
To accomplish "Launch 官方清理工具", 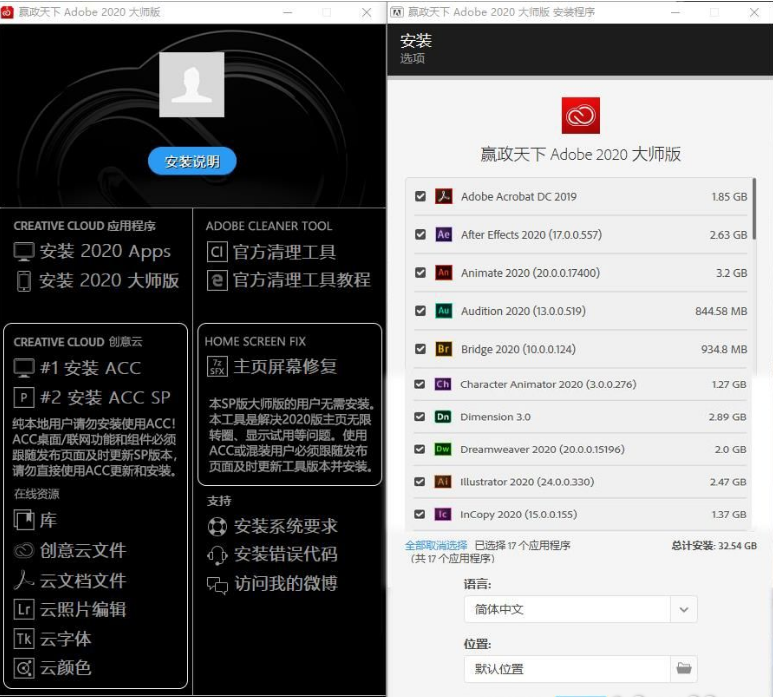I will [284, 252].
